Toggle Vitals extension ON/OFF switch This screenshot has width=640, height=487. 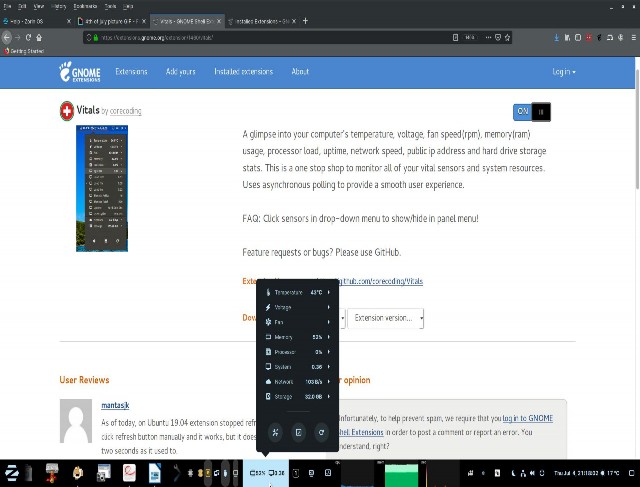coord(532,112)
